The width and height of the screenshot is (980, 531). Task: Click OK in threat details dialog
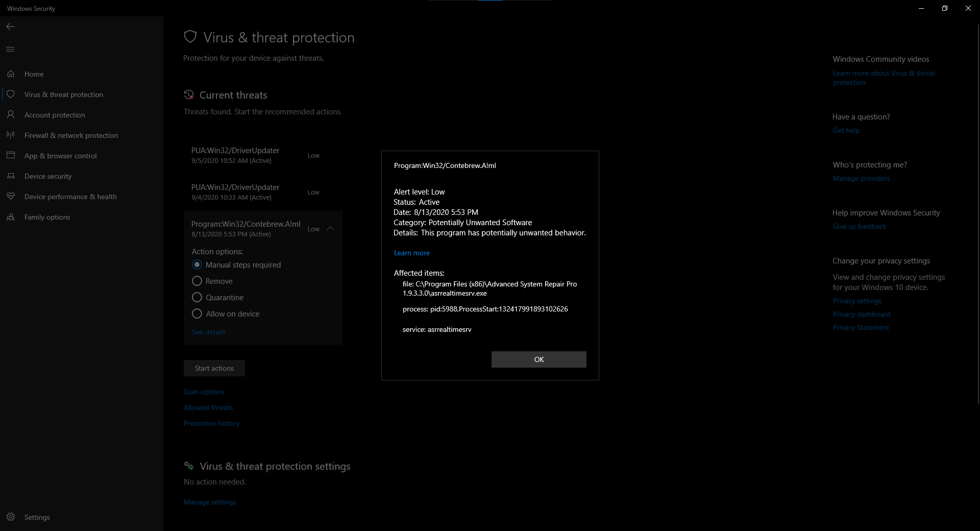point(538,359)
